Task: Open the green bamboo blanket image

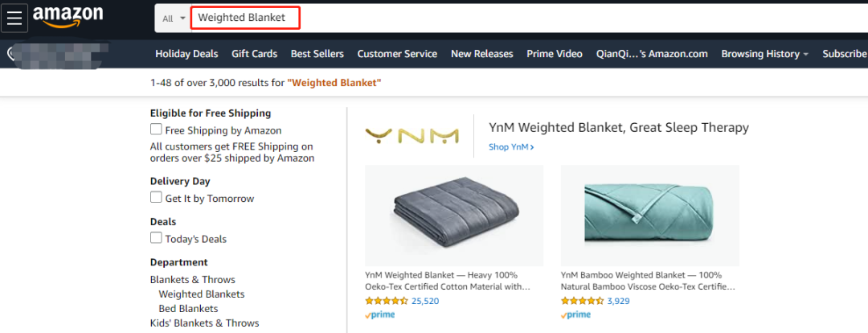Action: [x=649, y=216]
